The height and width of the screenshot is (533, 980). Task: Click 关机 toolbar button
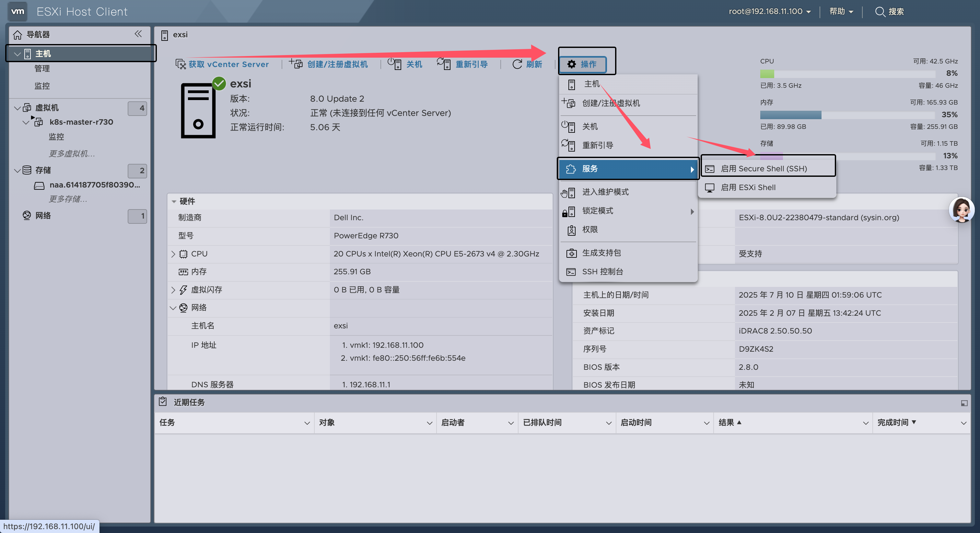pyautogui.click(x=405, y=64)
